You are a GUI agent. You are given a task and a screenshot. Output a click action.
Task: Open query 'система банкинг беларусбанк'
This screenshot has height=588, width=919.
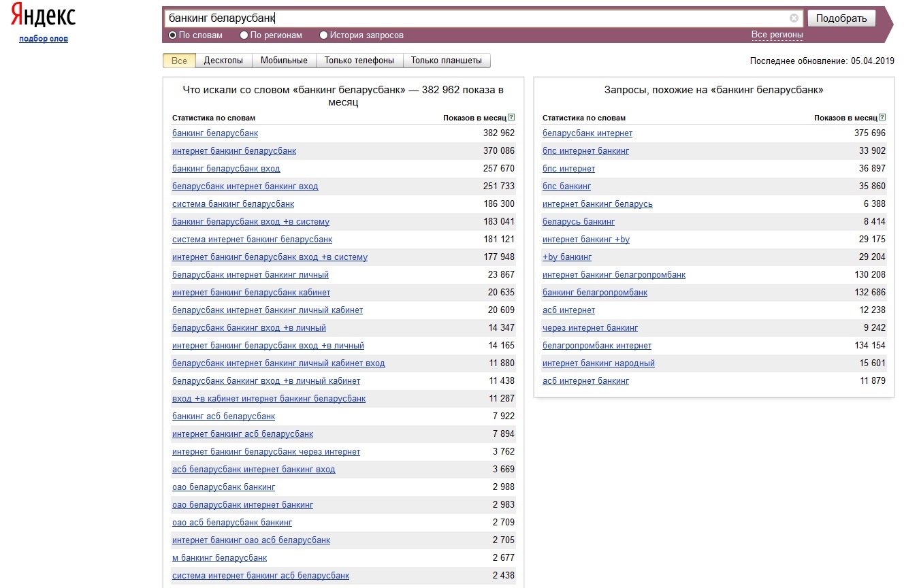(233, 204)
